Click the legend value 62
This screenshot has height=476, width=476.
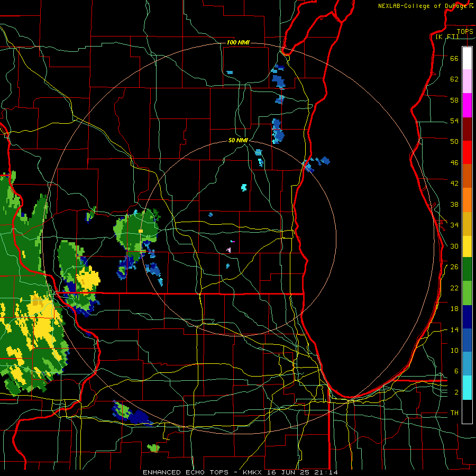[454, 79]
